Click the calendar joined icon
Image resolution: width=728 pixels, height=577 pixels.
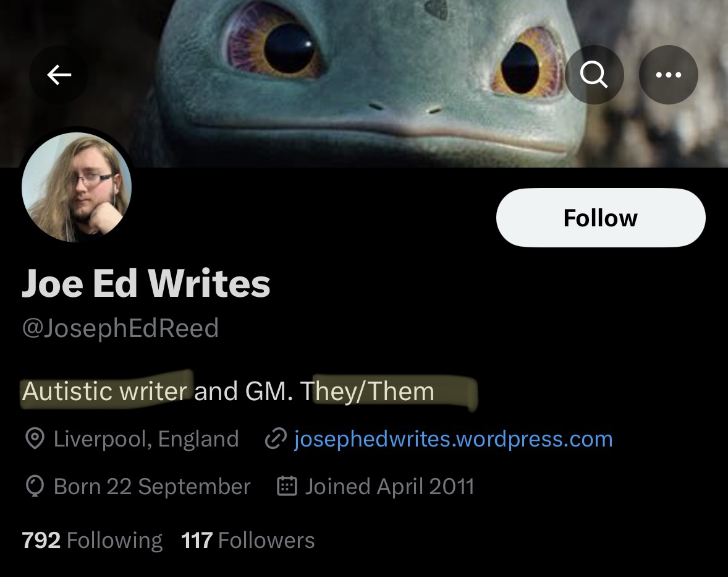287,486
